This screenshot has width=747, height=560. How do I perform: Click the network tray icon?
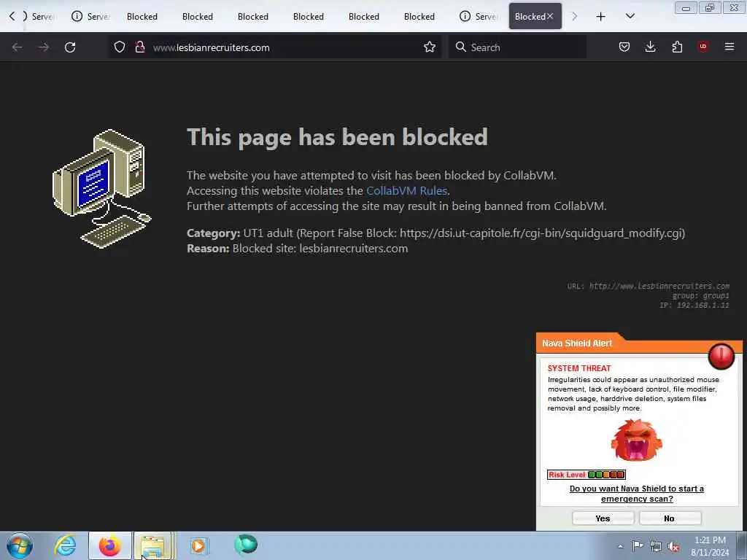tap(656, 547)
